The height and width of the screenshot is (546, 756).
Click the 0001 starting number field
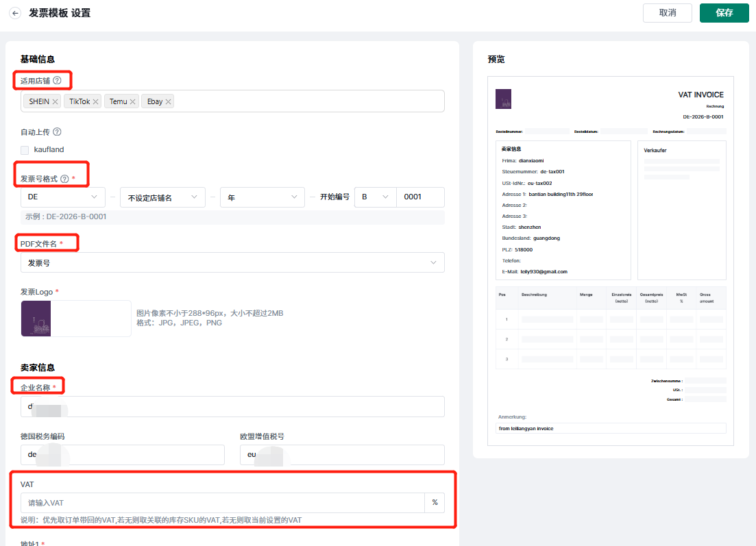pyautogui.click(x=420, y=197)
